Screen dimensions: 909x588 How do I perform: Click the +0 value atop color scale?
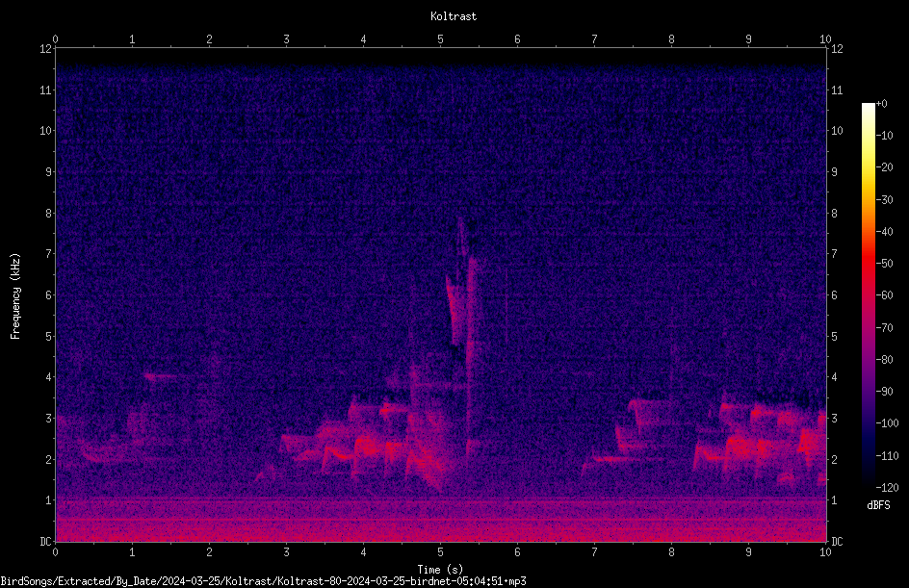882,104
